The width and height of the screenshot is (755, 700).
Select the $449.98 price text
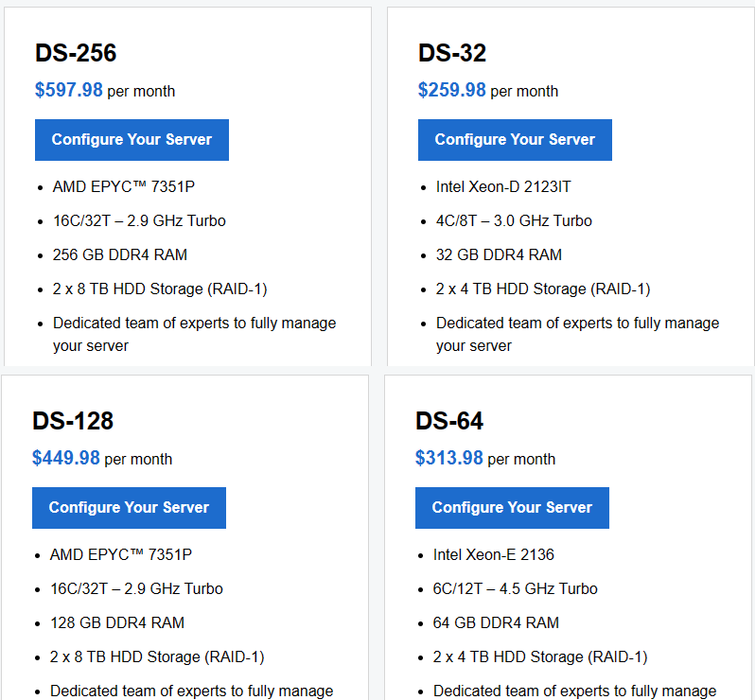coord(66,458)
